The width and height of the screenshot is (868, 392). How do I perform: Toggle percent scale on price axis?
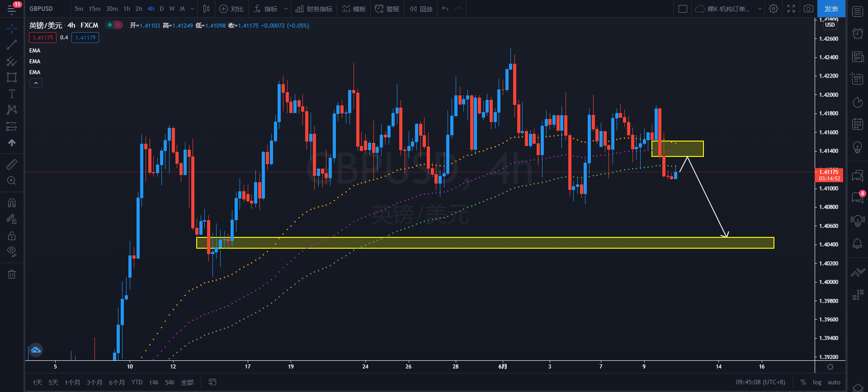(x=803, y=382)
